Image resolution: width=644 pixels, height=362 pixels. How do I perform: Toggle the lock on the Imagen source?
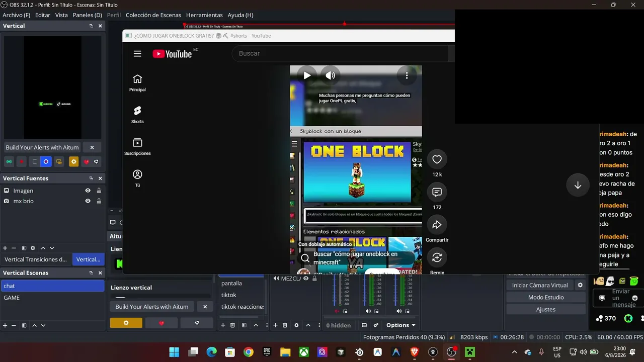[99, 191]
